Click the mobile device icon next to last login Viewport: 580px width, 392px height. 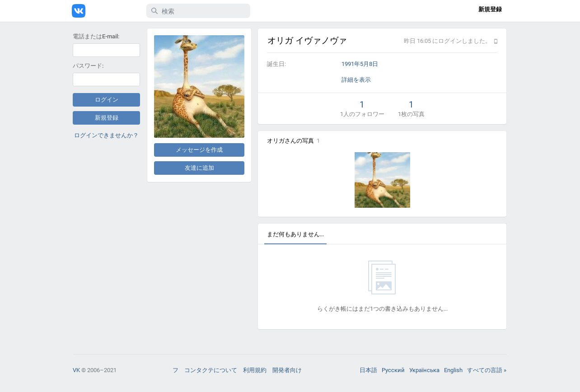point(496,41)
